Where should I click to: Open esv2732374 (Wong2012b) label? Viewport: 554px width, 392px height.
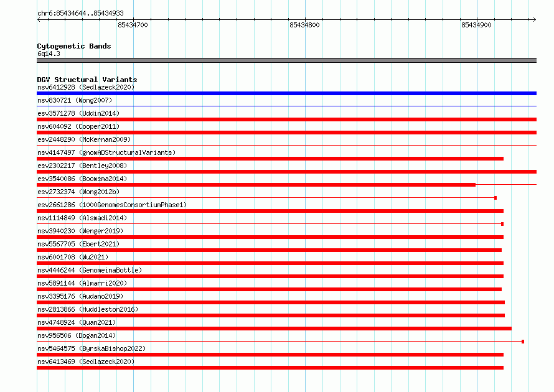[78, 192]
